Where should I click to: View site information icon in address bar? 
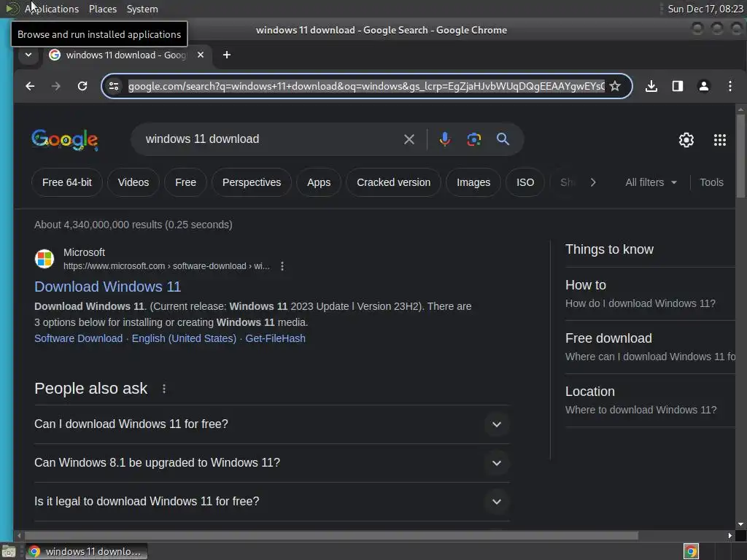pos(114,86)
